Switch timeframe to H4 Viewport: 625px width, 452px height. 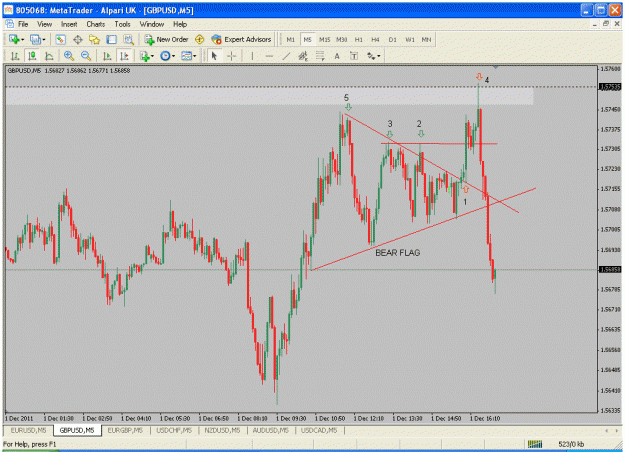pyautogui.click(x=375, y=39)
